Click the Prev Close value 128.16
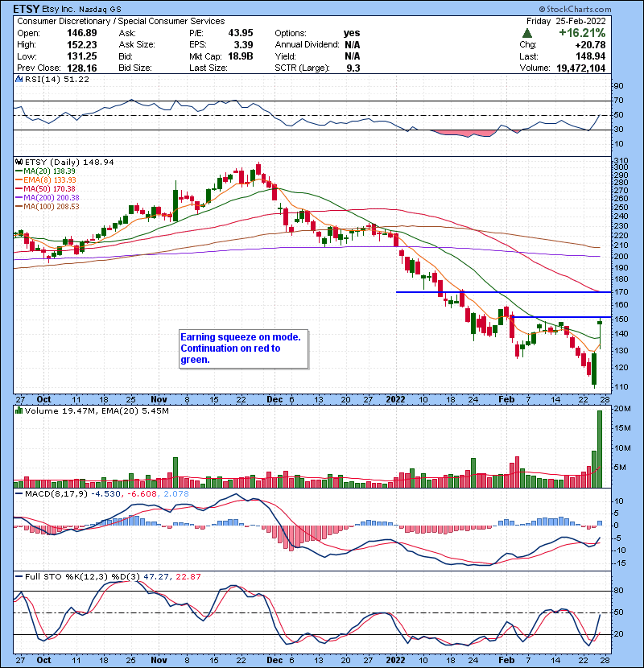Image resolution: width=644 pixels, height=668 pixels. point(82,68)
